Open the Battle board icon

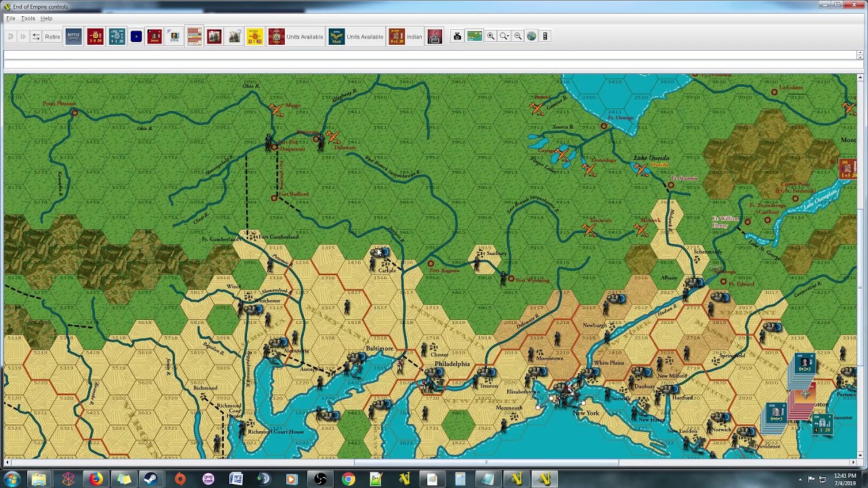[73, 37]
